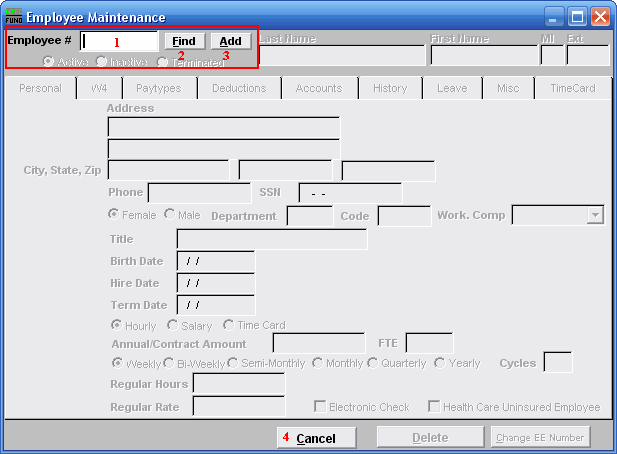617x454 pixels.
Task: Click the Change EE Number button
Action: (539, 438)
